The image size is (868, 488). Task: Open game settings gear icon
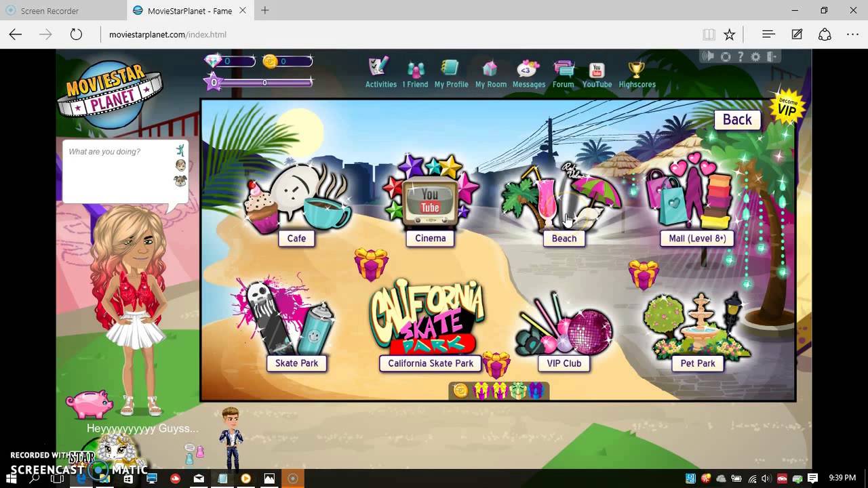755,57
